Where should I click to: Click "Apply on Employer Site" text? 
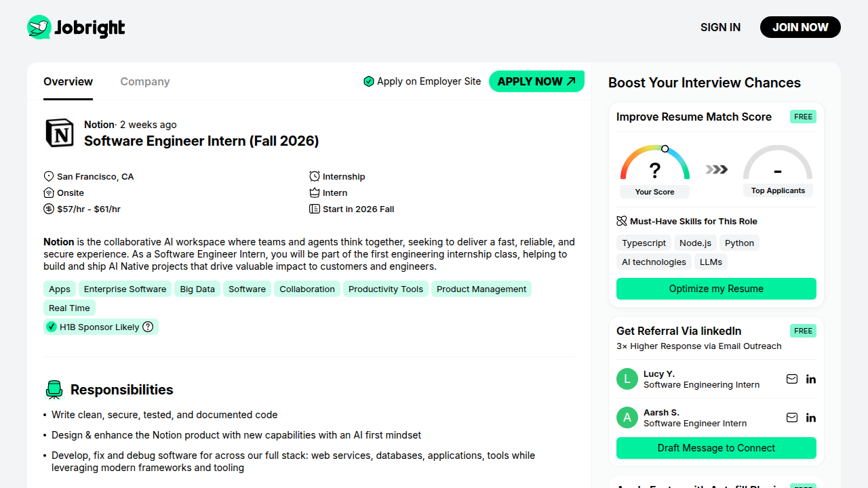click(x=429, y=81)
